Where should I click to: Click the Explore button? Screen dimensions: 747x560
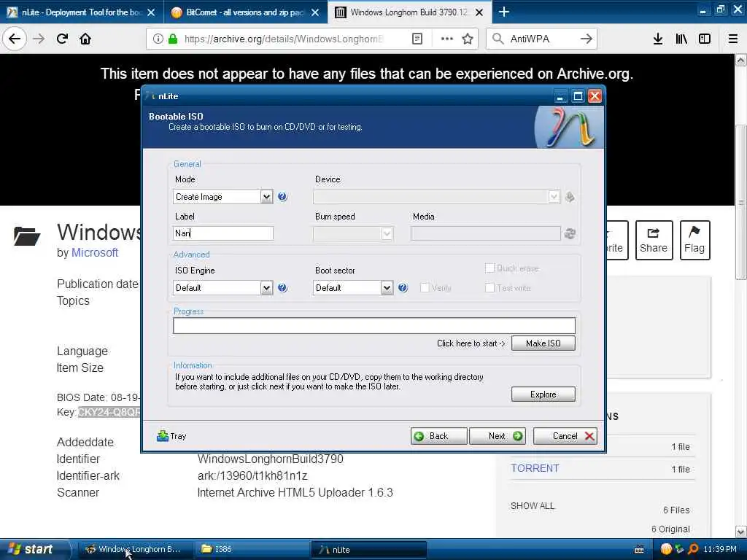tap(543, 394)
